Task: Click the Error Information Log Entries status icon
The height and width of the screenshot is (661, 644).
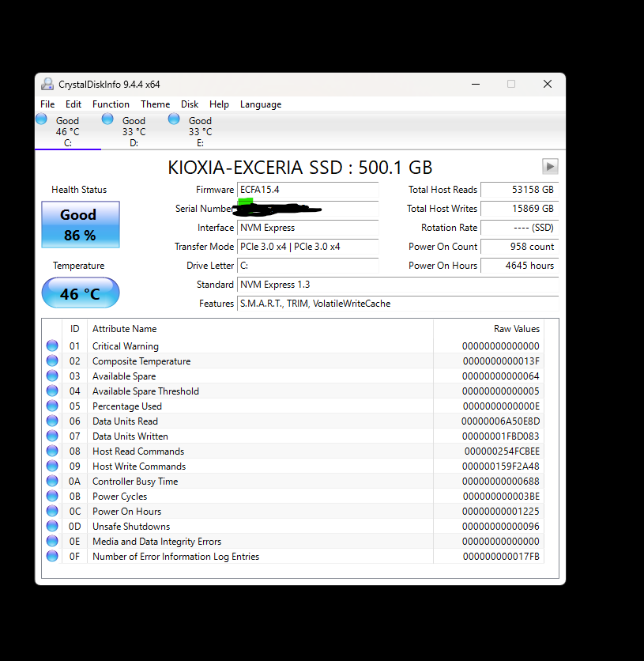Action: [52, 556]
